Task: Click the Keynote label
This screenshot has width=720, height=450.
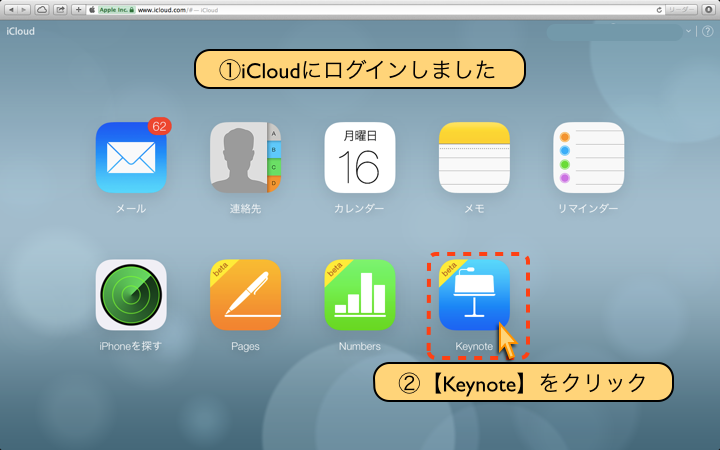Action: tap(474, 346)
